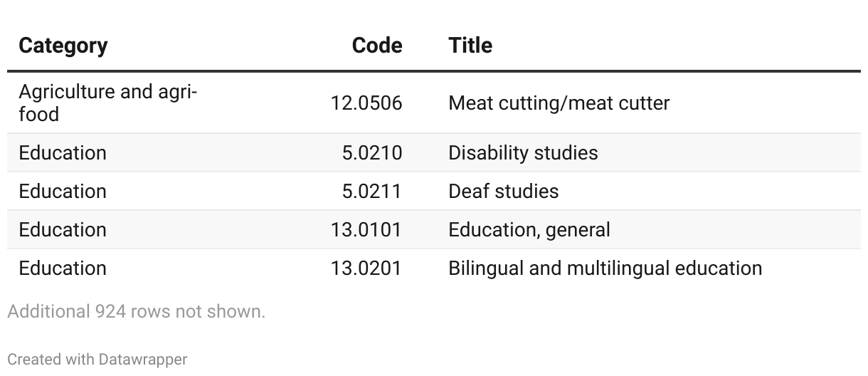This screenshot has height=376, width=868.
Task: Select the Deaf studies title cell
Action: coord(503,192)
